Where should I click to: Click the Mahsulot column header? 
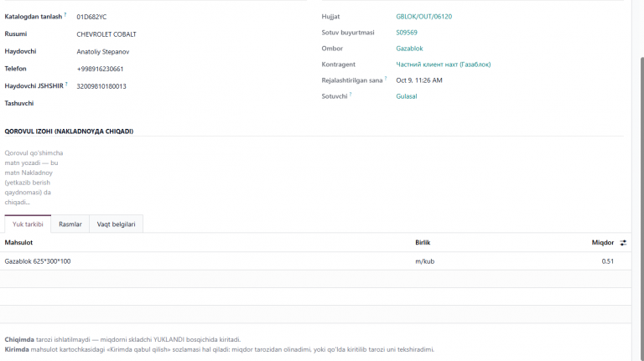(x=18, y=242)
